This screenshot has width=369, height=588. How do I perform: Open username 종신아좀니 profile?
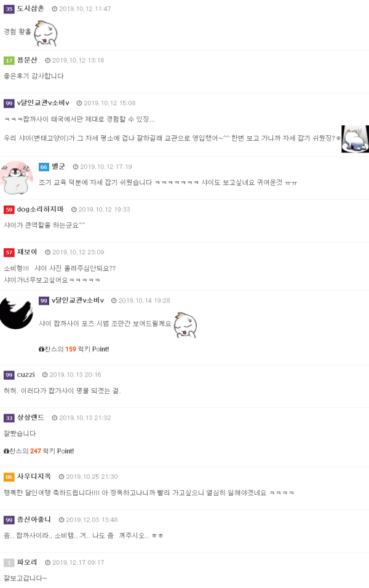click(x=34, y=520)
